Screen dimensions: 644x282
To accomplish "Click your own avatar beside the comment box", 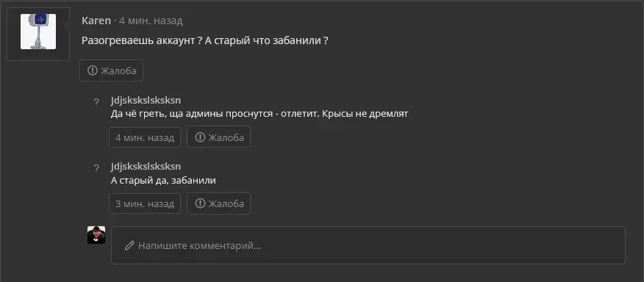I will 96,235.
